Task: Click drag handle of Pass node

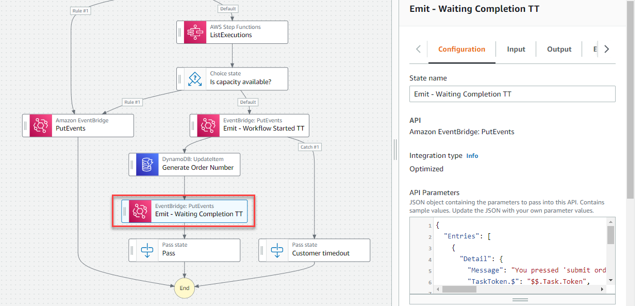Action: [x=132, y=249]
